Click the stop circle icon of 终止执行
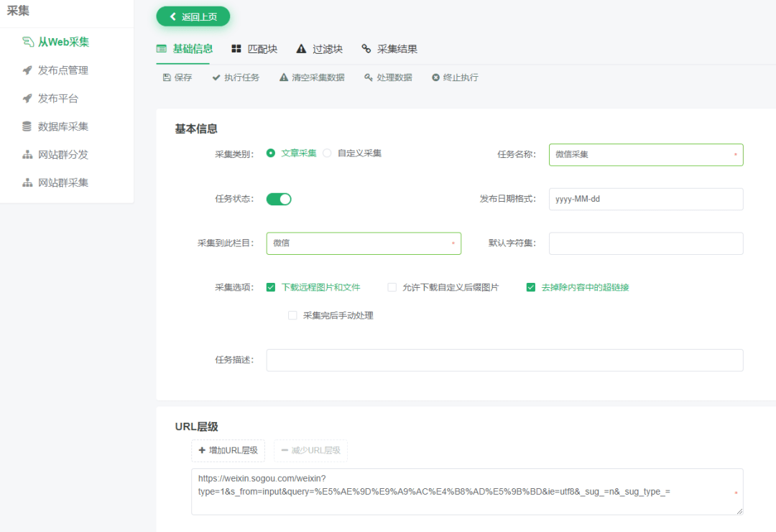 (x=435, y=77)
